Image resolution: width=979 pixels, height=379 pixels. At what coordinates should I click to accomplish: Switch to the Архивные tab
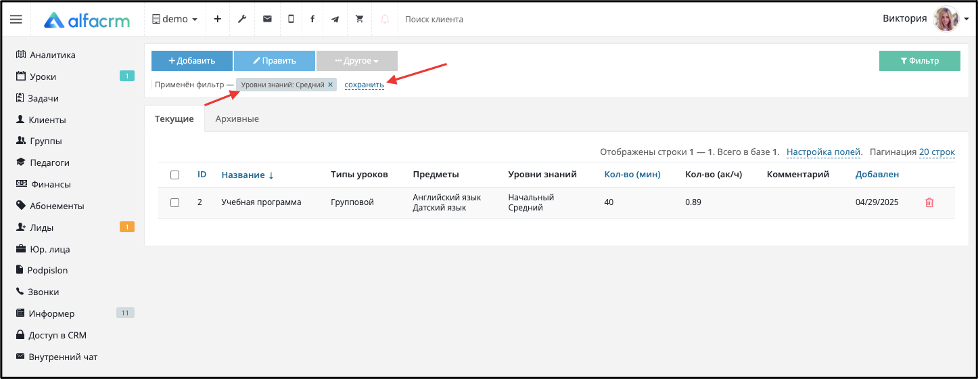[237, 119]
